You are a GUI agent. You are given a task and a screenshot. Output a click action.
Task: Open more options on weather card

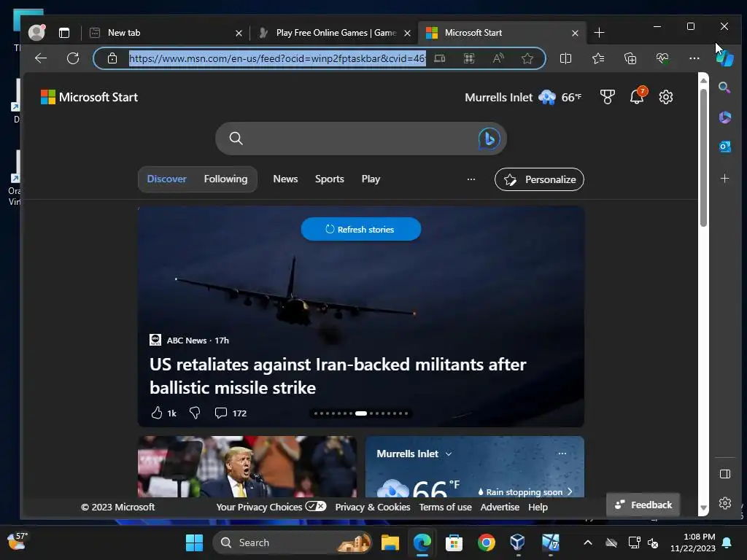[x=562, y=454]
